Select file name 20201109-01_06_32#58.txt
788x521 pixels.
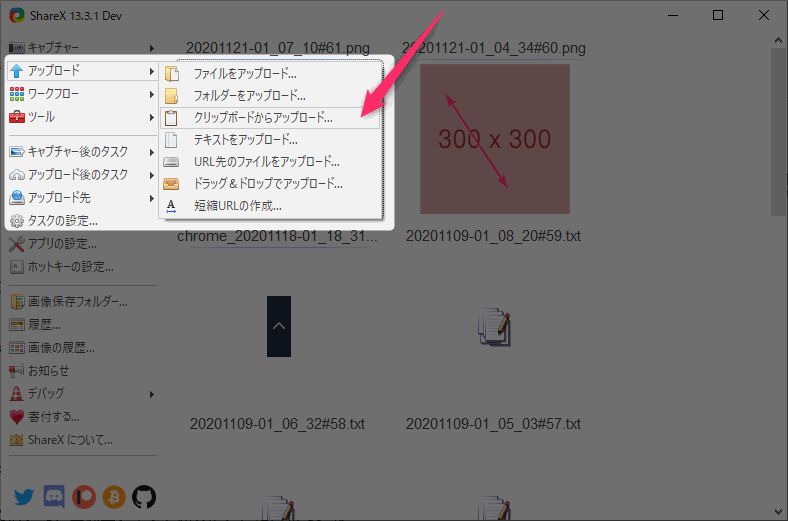(x=277, y=424)
